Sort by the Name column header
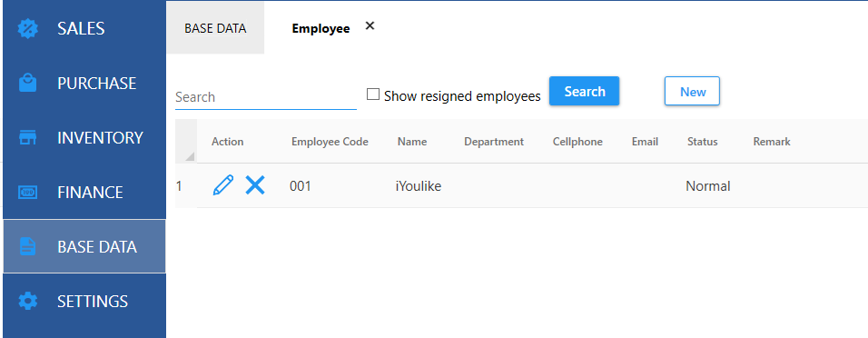 pos(412,142)
